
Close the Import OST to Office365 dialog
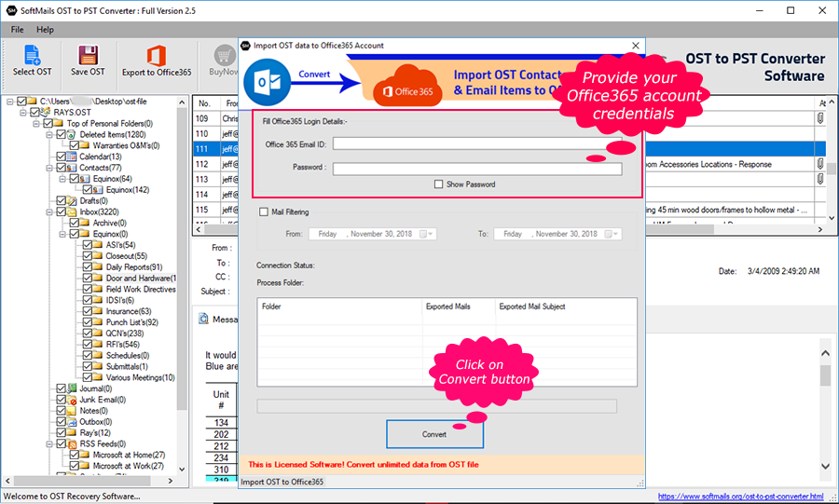click(x=636, y=46)
